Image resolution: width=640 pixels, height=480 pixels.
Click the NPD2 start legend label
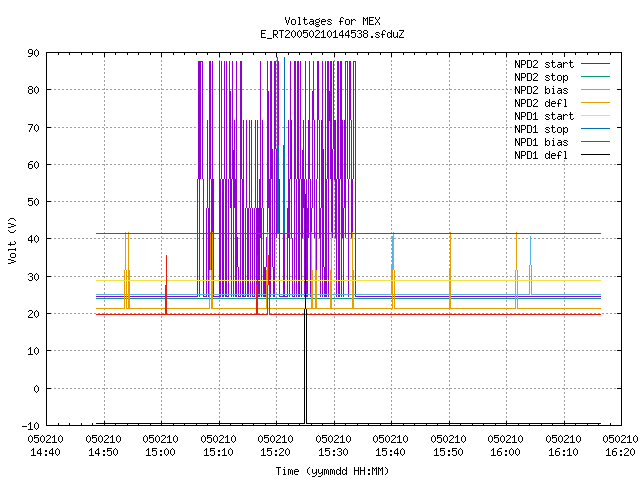tap(544, 64)
